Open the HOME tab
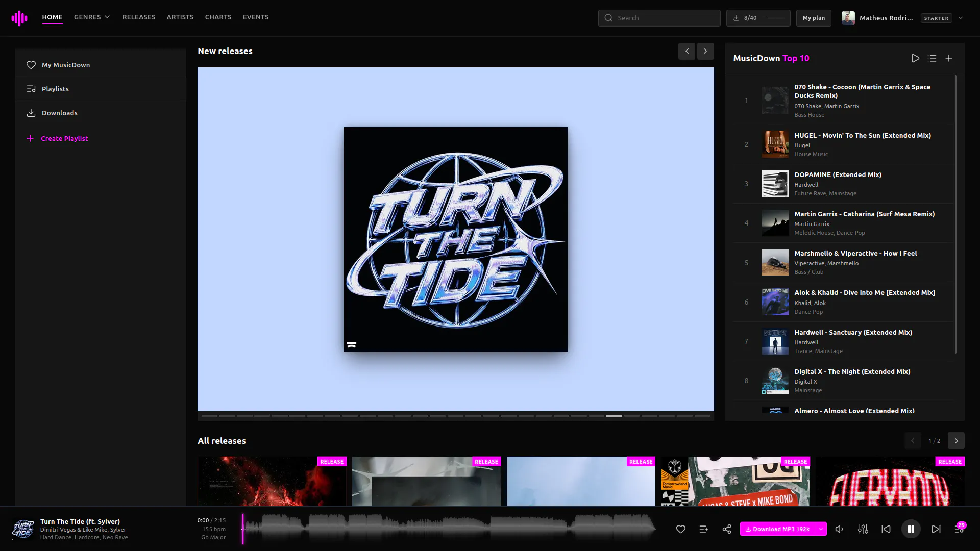The height and width of the screenshot is (551, 980). pos(52,17)
